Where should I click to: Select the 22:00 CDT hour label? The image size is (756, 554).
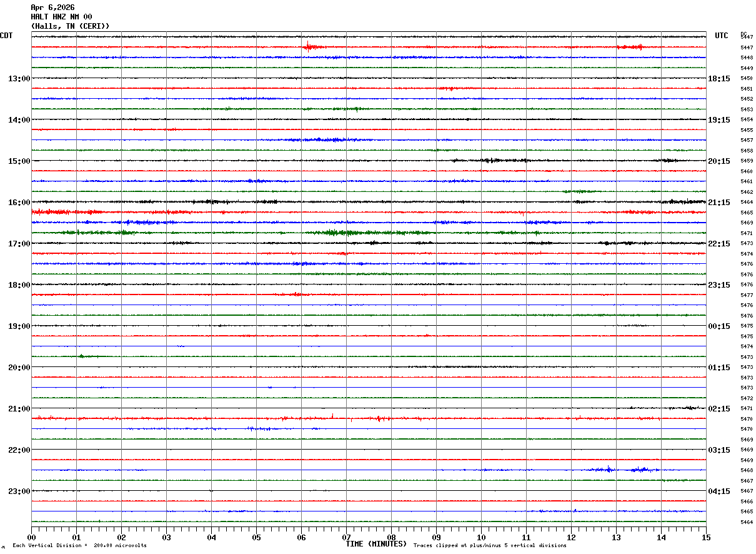point(19,450)
